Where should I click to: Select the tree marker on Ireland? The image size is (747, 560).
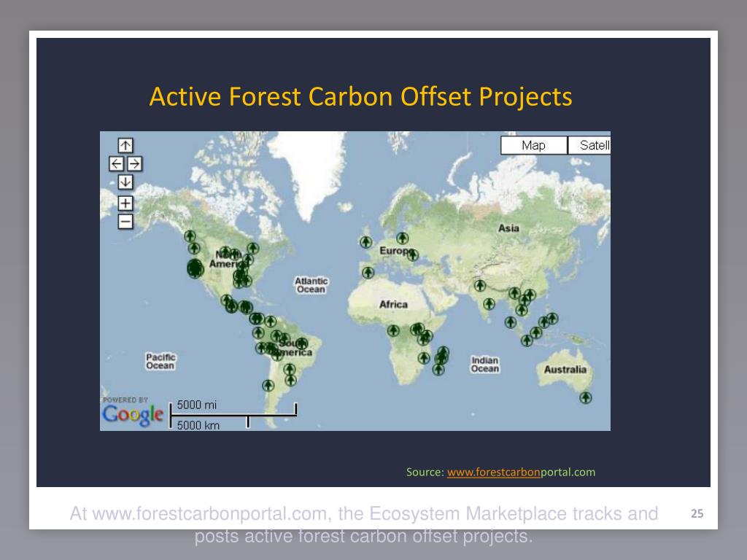[x=366, y=242]
